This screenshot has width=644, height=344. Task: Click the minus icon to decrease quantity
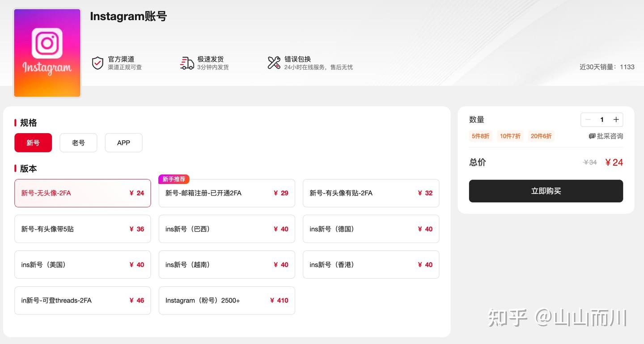click(x=588, y=119)
